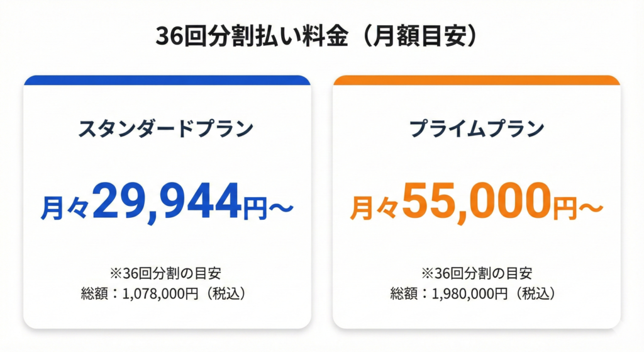The width and height of the screenshot is (644, 352).
Task: Click the blue 月々 label before 29,944
Action: click(x=65, y=208)
